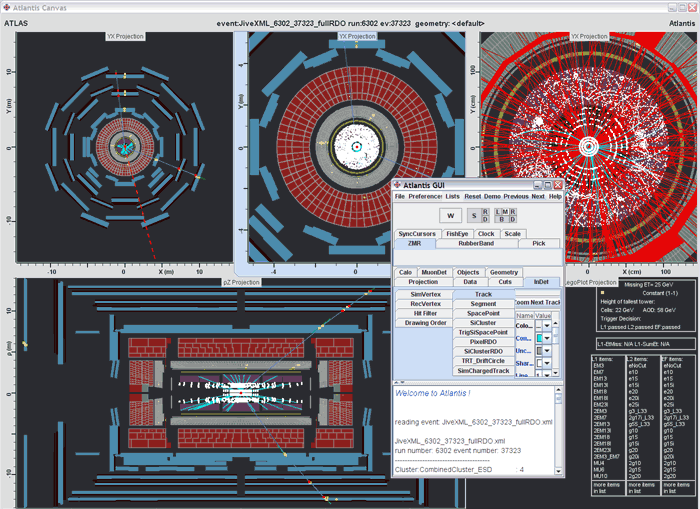Switch to the Hit Filter tab
This screenshot has width=700, height=509.
(x=425, y=313)
